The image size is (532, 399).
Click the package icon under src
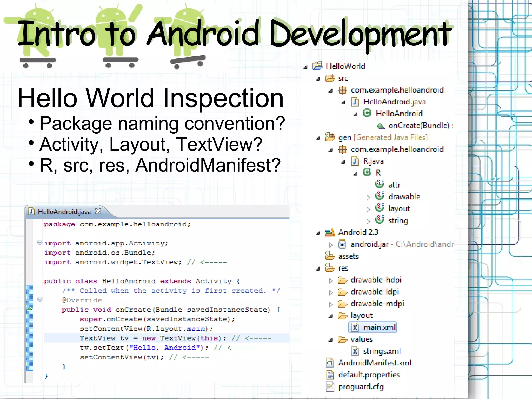click(x=342, y=90)
